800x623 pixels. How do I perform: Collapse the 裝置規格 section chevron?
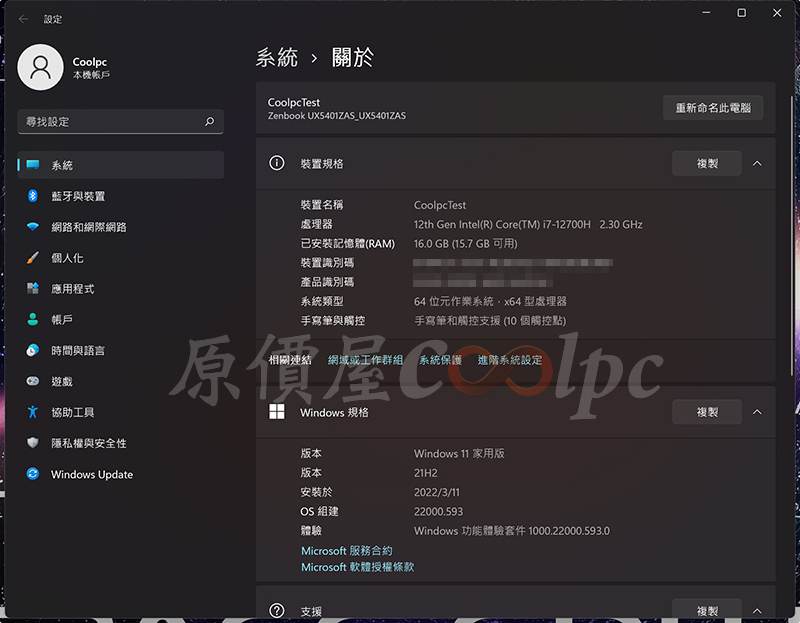757,163
